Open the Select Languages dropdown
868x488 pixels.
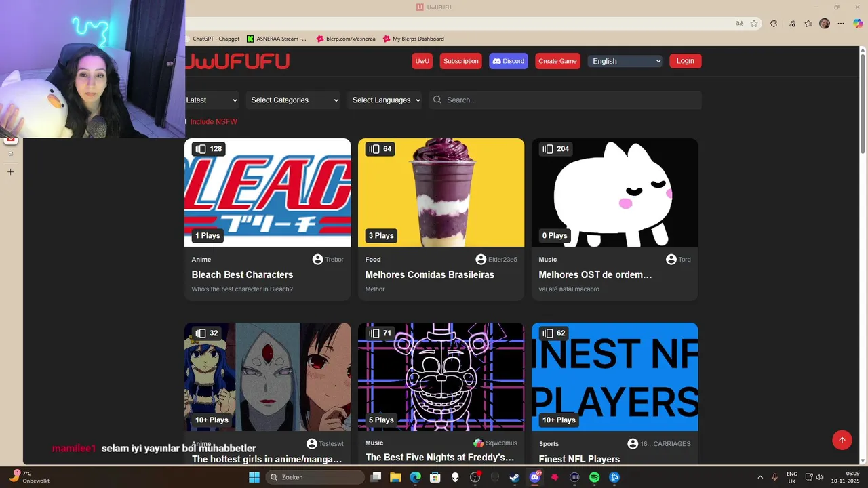click(x=385, y=100)
